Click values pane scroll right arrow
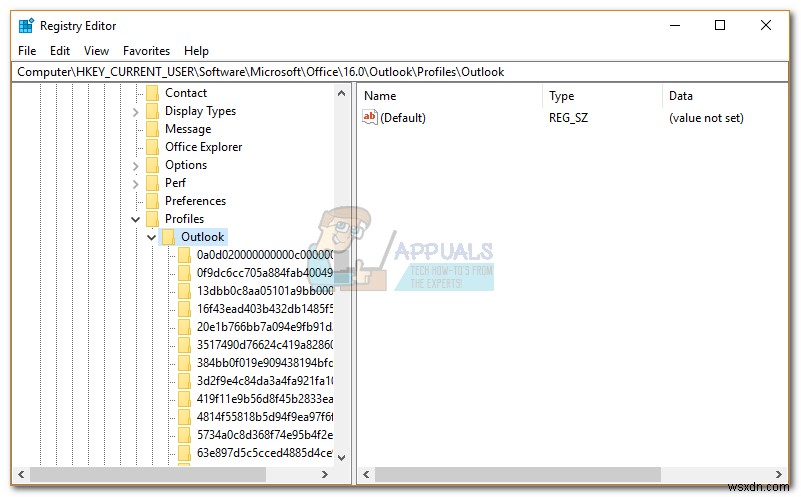Screen dimensions: 801x497 click(779, 474)
